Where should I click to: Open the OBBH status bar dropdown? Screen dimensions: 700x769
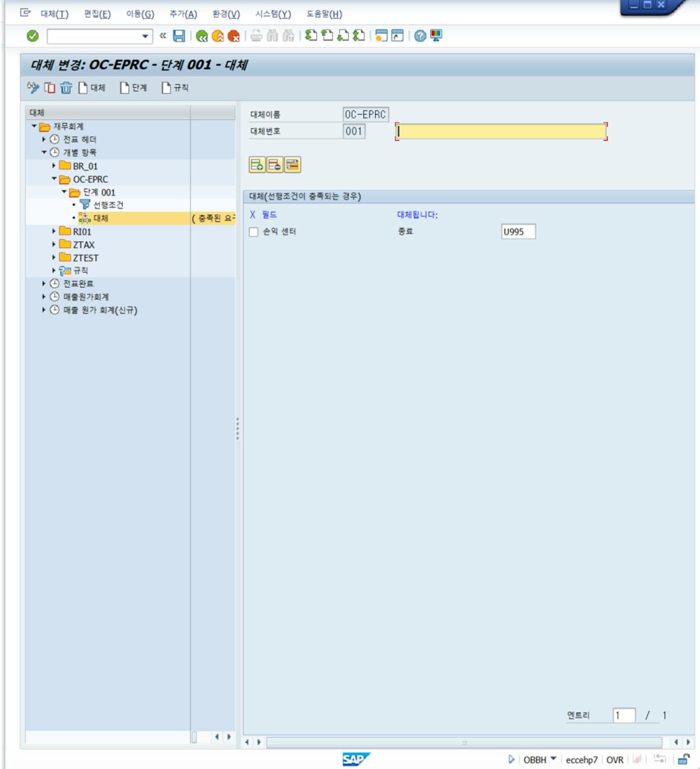[x=553, y=758]
